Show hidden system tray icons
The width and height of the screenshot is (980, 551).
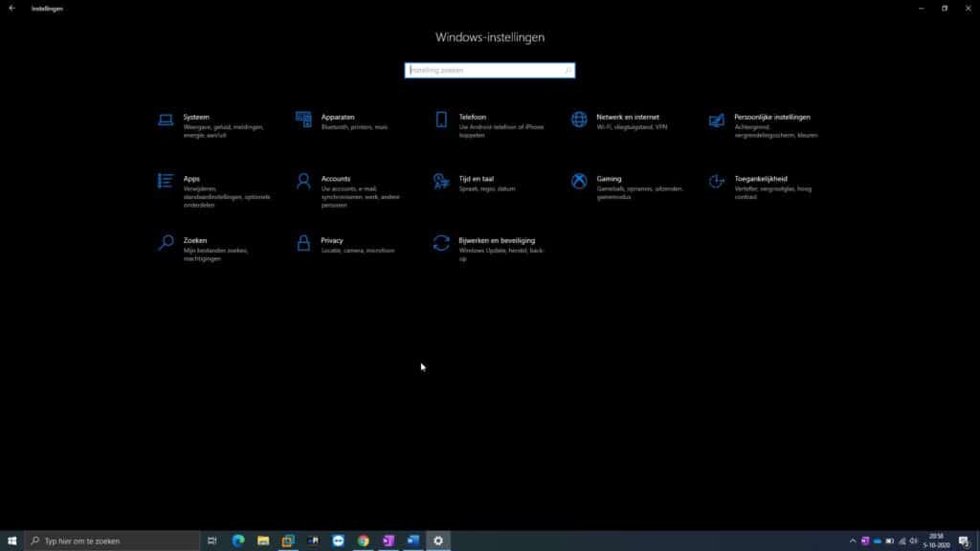(x=853, y=541)
